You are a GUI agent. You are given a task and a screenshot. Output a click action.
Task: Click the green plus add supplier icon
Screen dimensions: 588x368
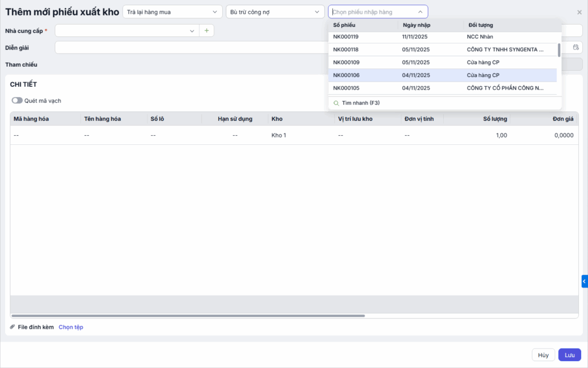coord(207,30)
